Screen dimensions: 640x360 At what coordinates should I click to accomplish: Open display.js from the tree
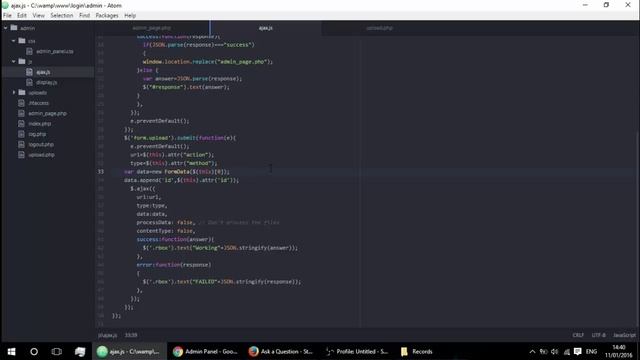coord(47,82)
